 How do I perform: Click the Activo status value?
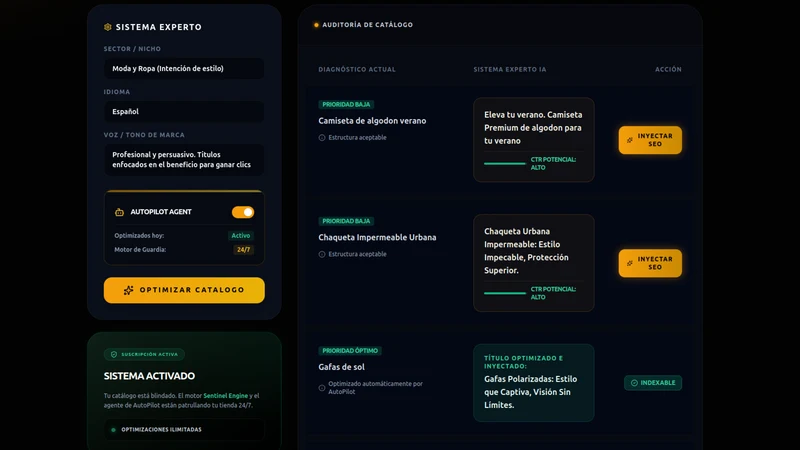(x=241, y=236)
